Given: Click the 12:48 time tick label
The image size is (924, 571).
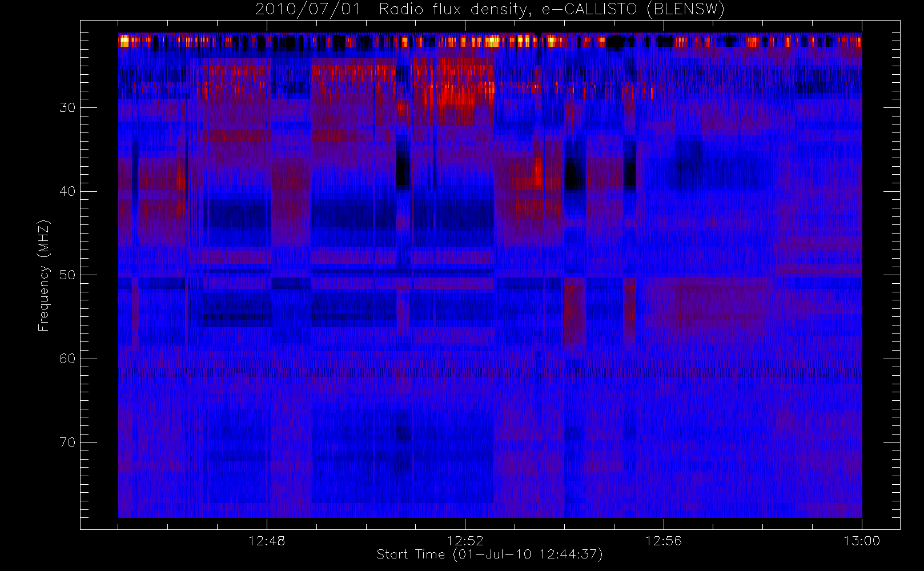Looking at the screenshot, I should point(267,541).
